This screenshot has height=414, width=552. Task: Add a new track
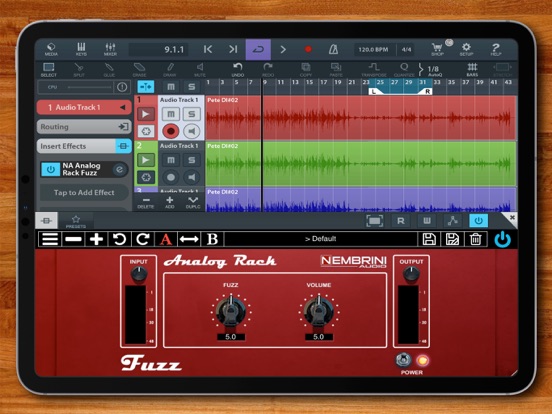[170, 202]
